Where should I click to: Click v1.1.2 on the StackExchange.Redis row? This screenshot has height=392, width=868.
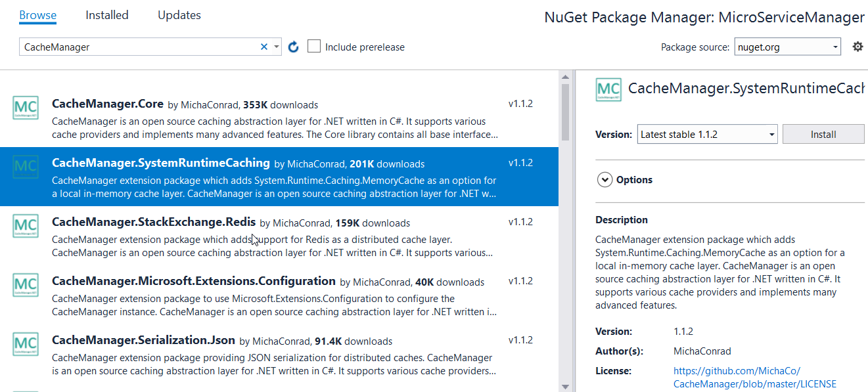pos(520,222)
